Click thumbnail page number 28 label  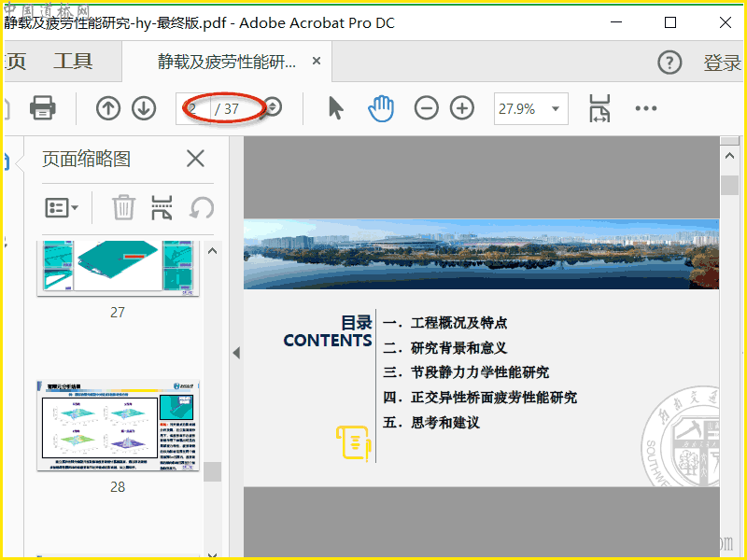118,486
